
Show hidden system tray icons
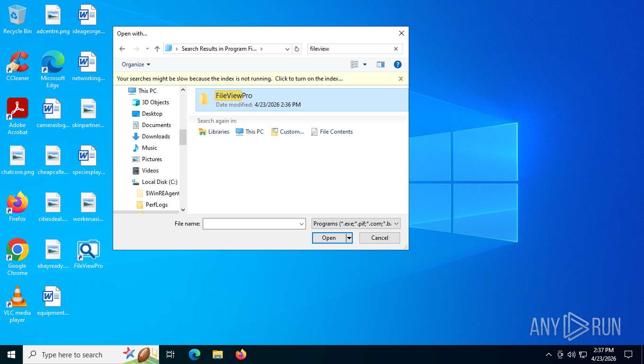549,355
